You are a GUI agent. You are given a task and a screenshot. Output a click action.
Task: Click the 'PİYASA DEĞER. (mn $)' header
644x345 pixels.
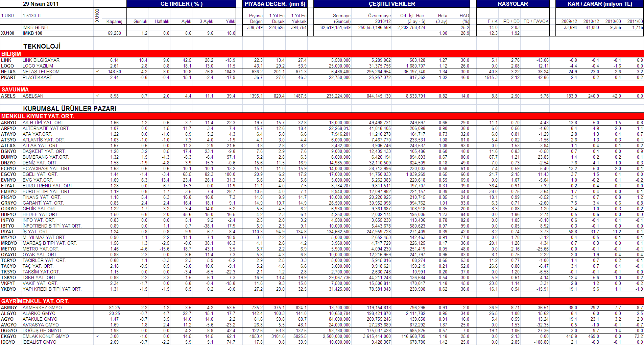275,4
